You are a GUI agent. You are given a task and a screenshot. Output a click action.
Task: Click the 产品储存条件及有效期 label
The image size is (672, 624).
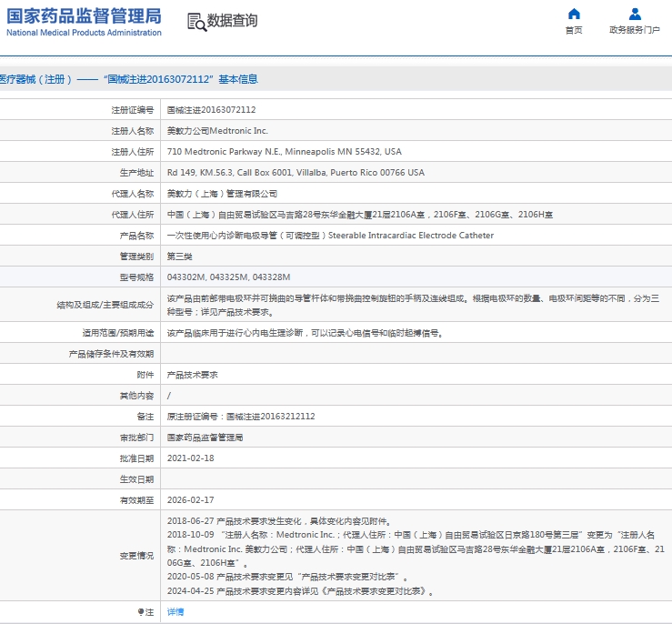pyautogui.click(x=111, y=354)
